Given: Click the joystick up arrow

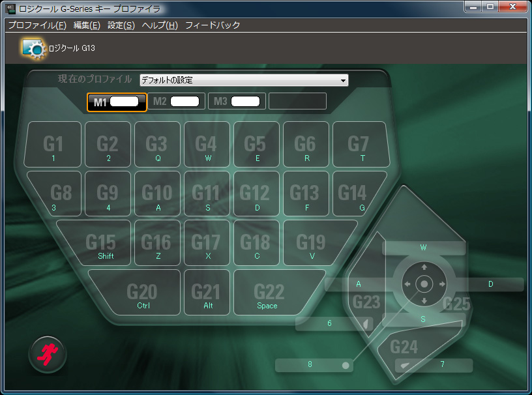Looking at the screenshot, I should click(424, 267).
